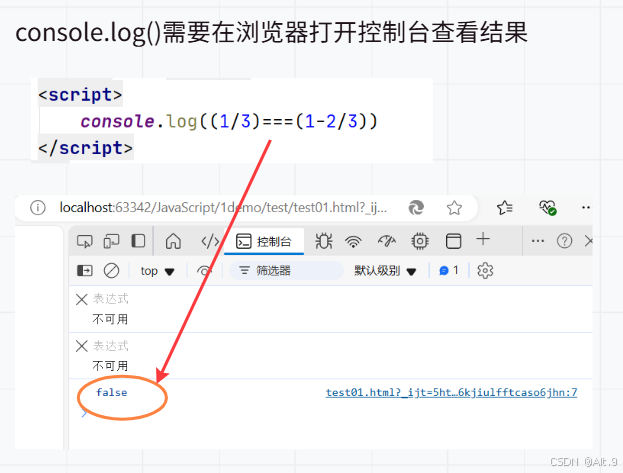Close the DevTools panel
623x473 pixels.
click(588, 241)
